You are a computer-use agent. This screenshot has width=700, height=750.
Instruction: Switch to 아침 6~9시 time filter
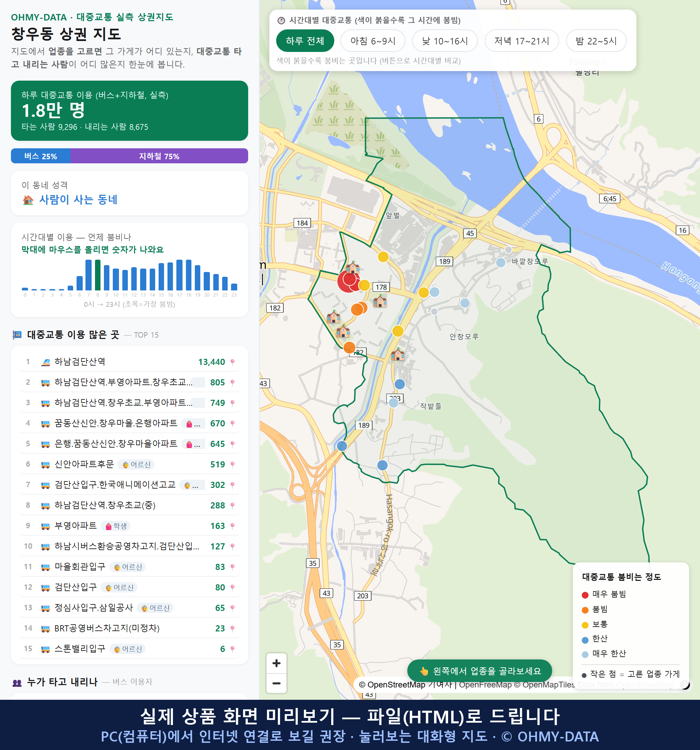[373, 41]
